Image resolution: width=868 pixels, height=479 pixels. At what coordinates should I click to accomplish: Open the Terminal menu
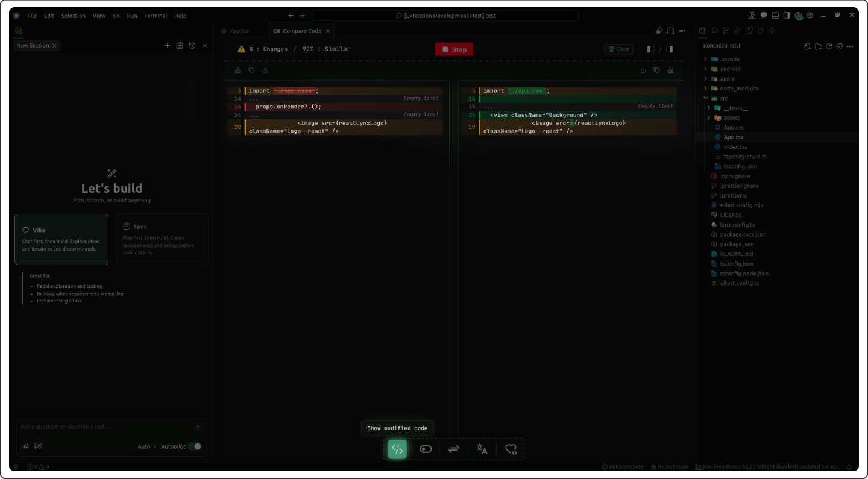coord(156,16)
